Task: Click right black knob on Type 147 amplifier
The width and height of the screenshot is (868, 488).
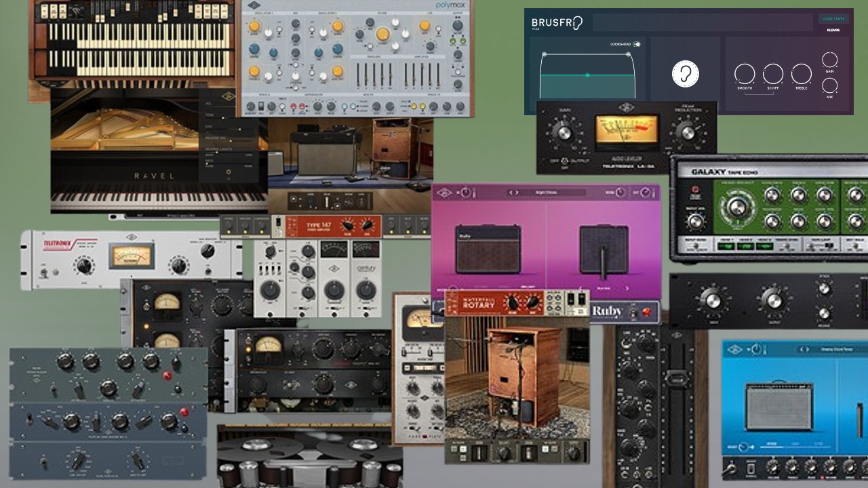Action: click(x=367, y=226)
